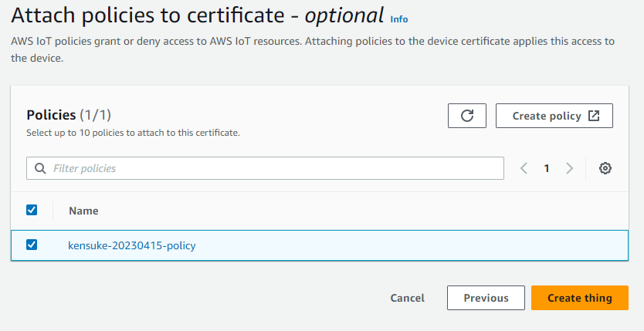Screen dimensions: 644x331
Task: Select page number 1 in pagination
Action: click(x=547, y=168)
